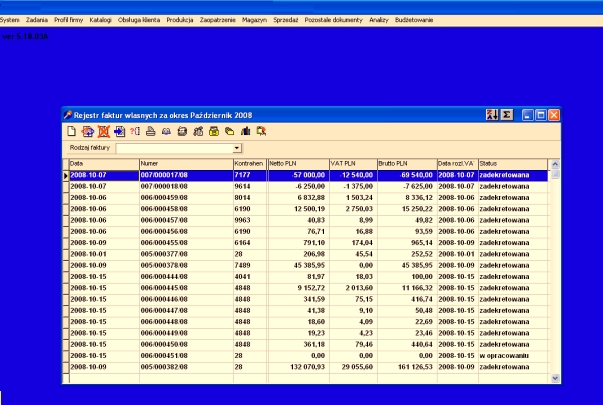
Task: Click the sigma sum button in title bar
Action: [507, 115]
